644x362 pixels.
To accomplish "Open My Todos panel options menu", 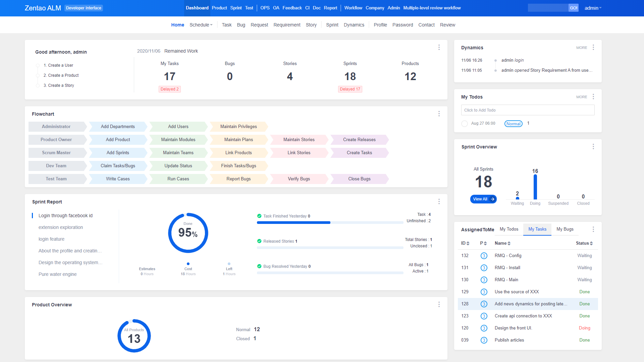I will 593,97.
